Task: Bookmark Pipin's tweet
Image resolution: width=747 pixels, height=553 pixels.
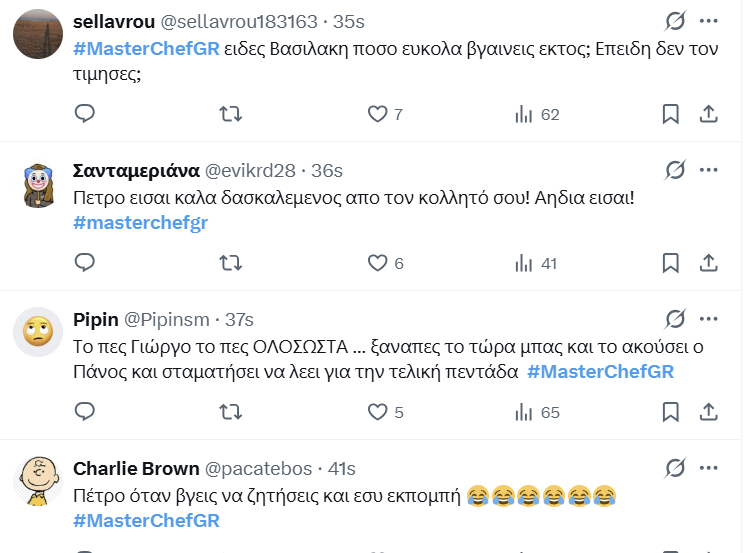Action: tap(671, 411)
